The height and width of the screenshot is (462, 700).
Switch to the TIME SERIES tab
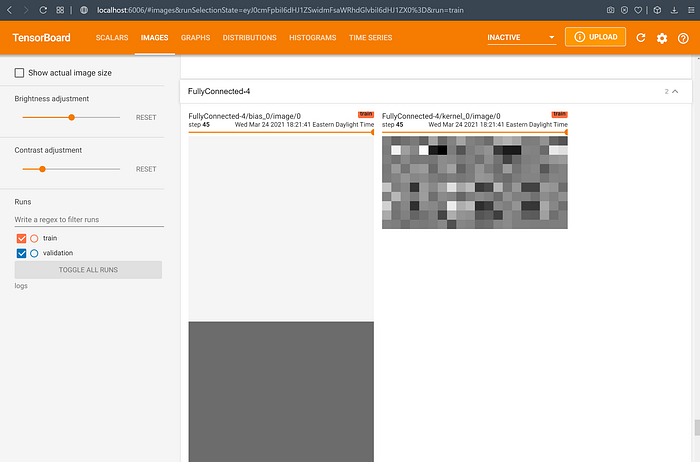371,37
